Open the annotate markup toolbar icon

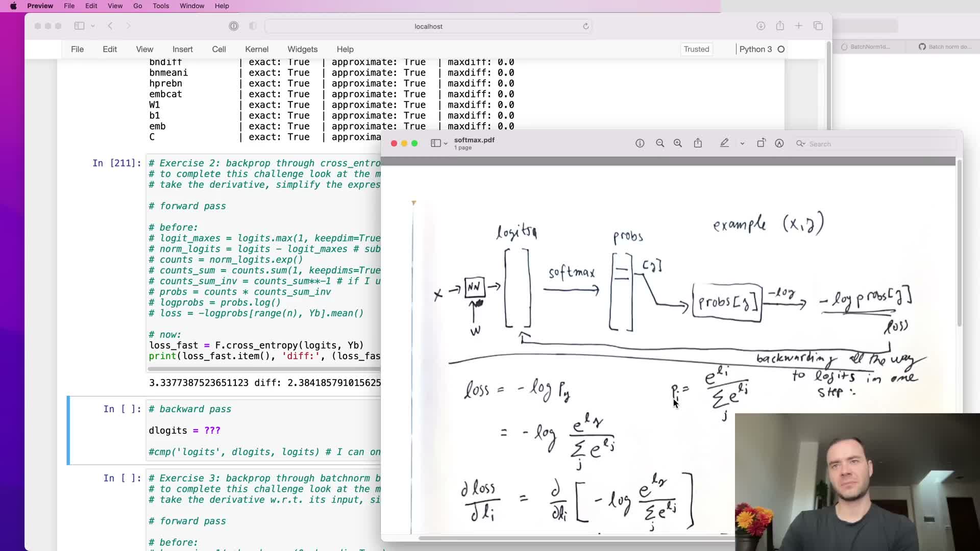[x=779, y=144]
